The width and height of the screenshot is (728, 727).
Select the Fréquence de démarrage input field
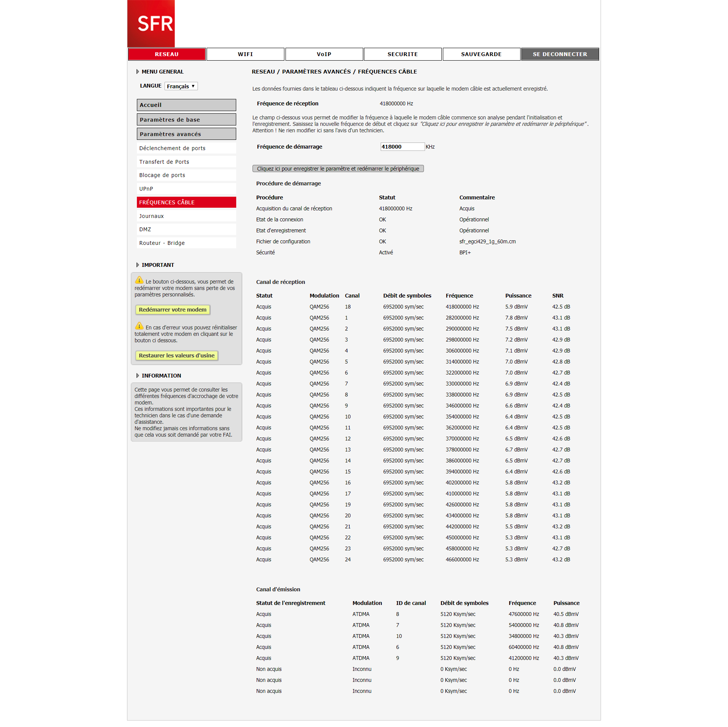click(x=403, y=147)
